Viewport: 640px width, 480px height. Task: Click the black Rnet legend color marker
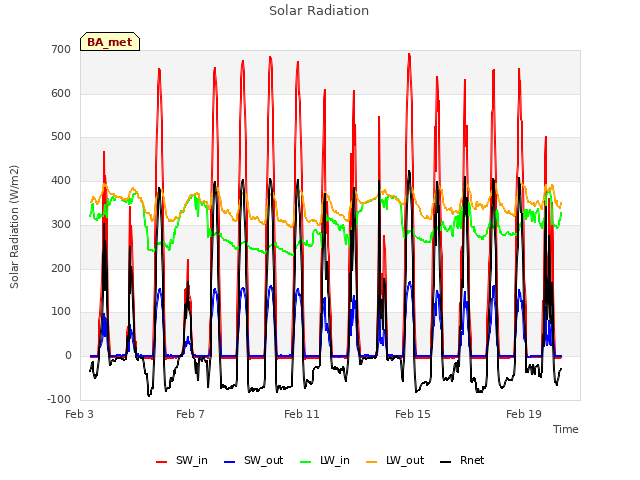pos(446,462)
